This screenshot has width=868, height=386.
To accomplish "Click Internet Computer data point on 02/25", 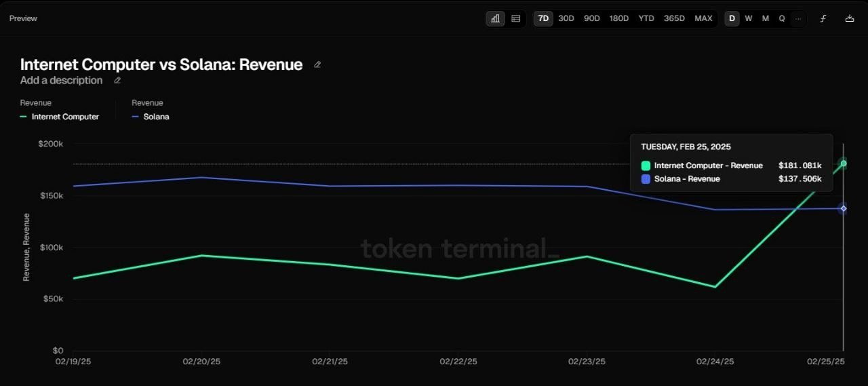I will click(844, 163).
